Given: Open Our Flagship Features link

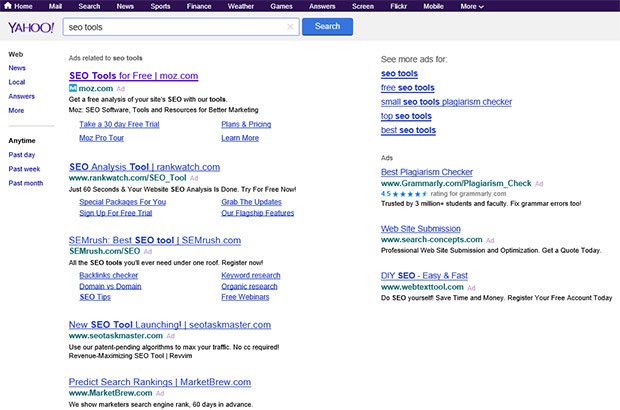Looking at the screenshot, I should [257, 213].
